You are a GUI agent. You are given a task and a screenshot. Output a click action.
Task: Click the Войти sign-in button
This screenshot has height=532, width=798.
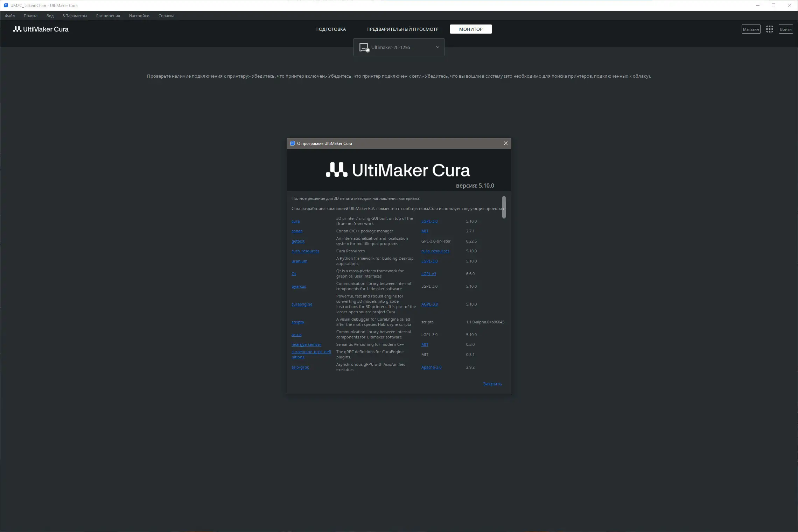click(785, 29)
